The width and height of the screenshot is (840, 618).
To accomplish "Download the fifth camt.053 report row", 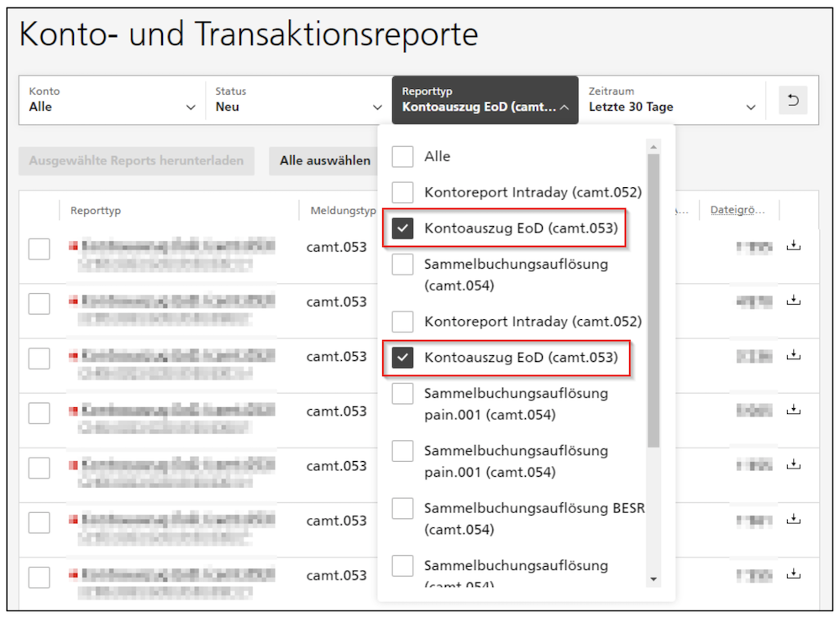I will (794, 464).
